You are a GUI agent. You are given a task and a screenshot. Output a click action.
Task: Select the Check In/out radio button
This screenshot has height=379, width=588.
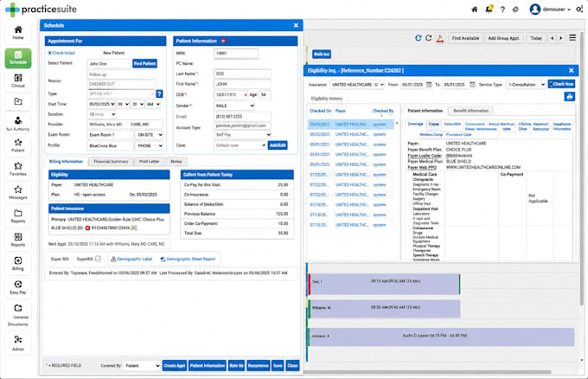point(50,53)
